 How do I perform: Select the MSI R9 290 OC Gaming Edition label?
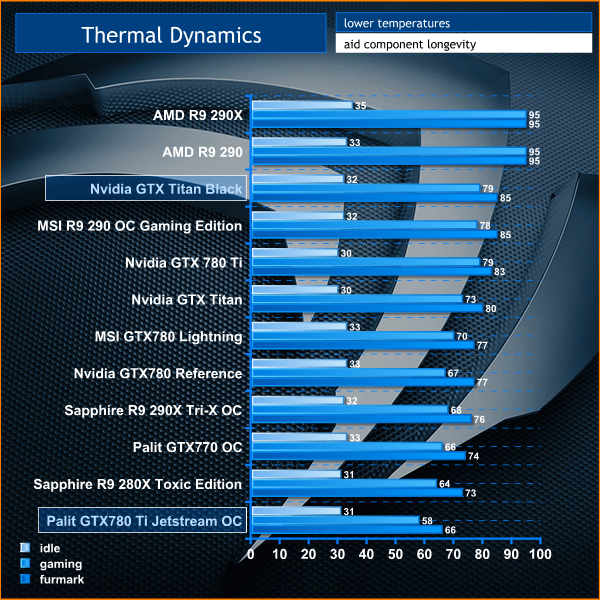click(x=140, y=226)
